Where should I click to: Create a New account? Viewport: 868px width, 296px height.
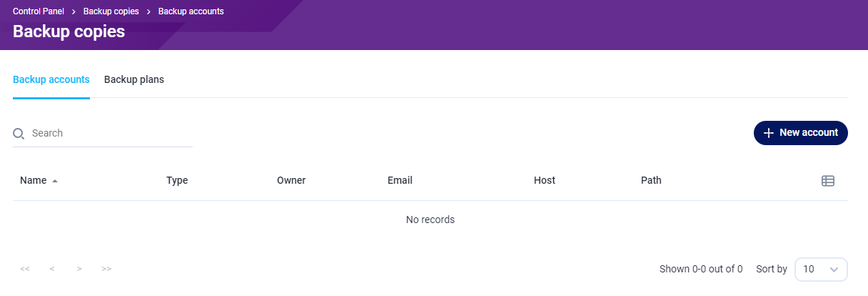(801, 133)
